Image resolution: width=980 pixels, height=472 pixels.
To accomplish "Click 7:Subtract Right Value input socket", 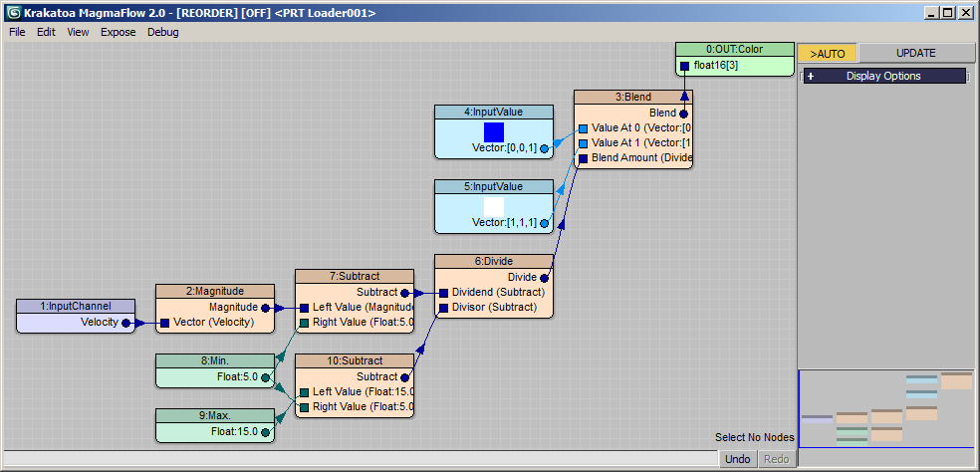I will click(304, 323).
